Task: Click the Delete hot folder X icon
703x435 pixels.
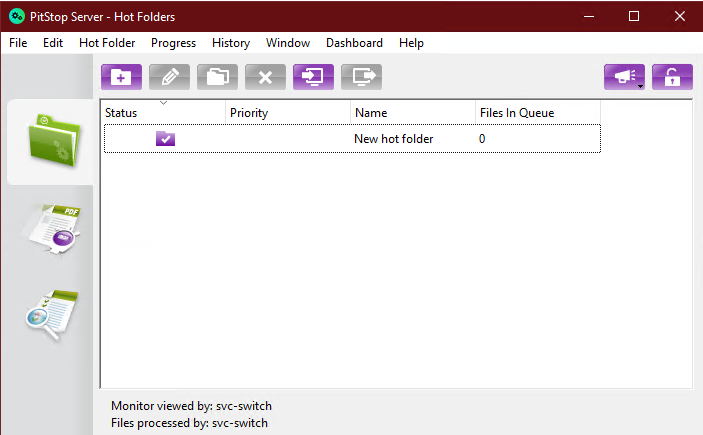Action: point(265,77)
